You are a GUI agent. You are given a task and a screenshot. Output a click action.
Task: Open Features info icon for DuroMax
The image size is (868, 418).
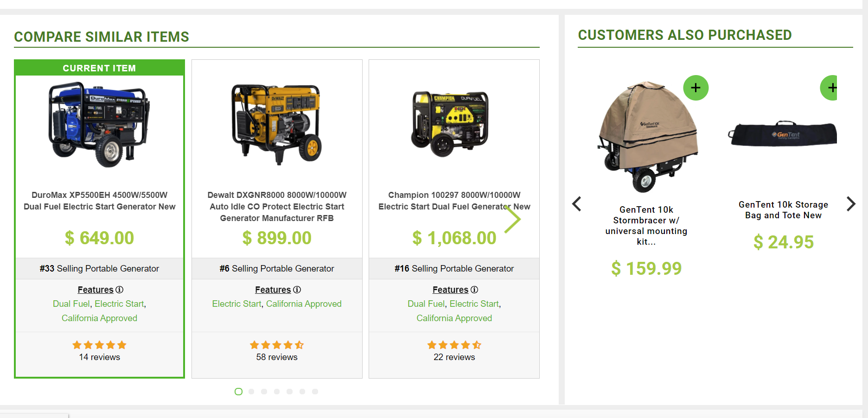[119, 290]
